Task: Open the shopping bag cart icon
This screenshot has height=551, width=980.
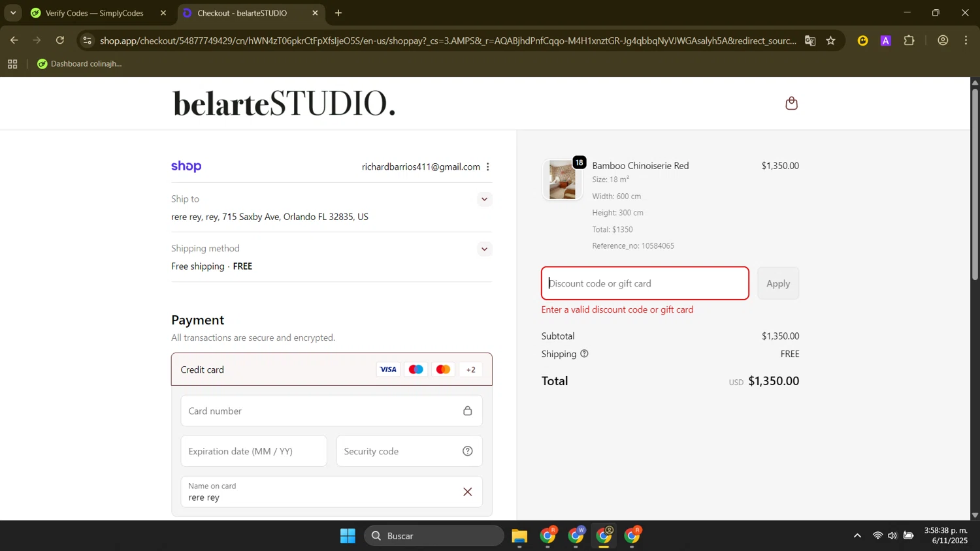Action: [x=791, y=103]
